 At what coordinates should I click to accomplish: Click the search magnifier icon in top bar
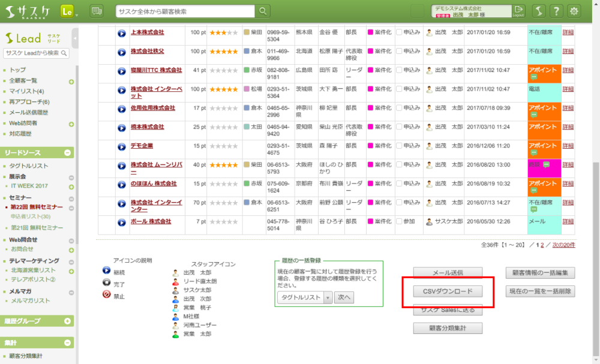262,11
